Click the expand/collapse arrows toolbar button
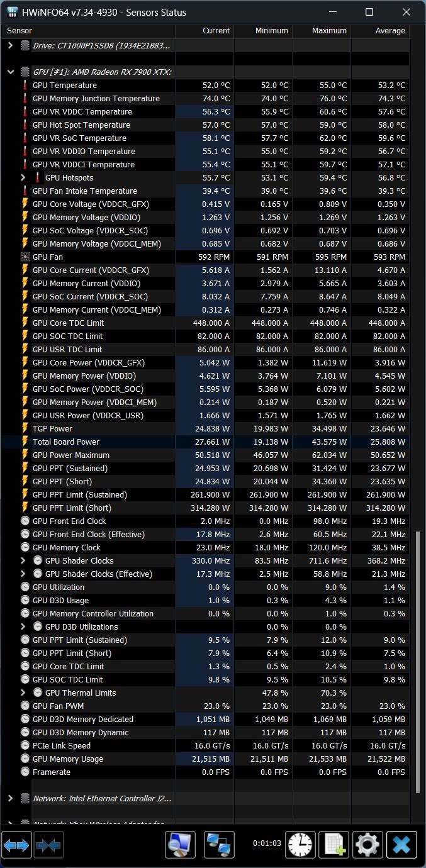This screenshot has width=426, height=868. tap(16, 845)
